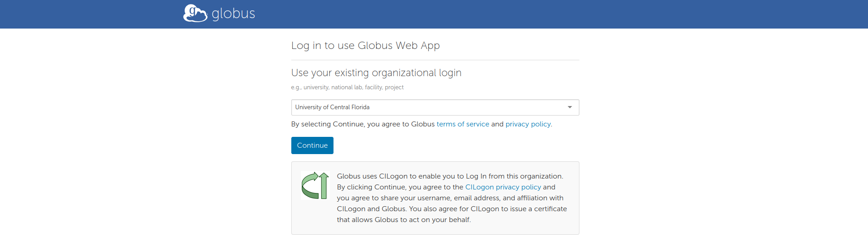
Task: Click the 'Globus uses CILogon to enable' sentence
Action: point(450,176)
